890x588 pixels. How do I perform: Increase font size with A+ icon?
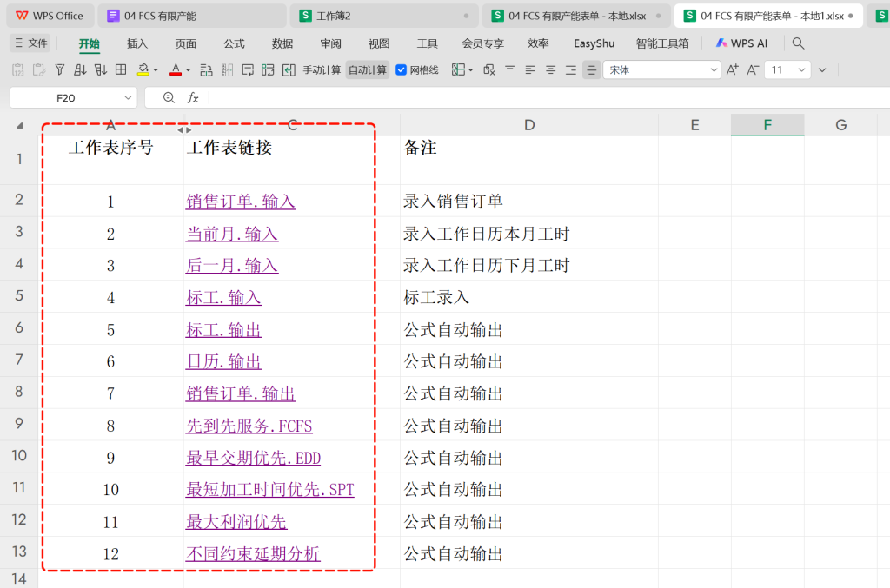[x=732, y=69]
